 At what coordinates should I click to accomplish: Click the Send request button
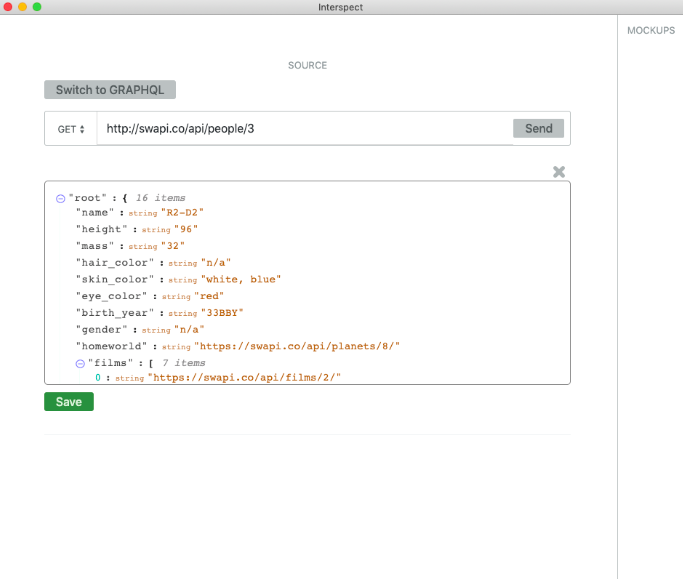pyautogui.click(x=538, y=129)
